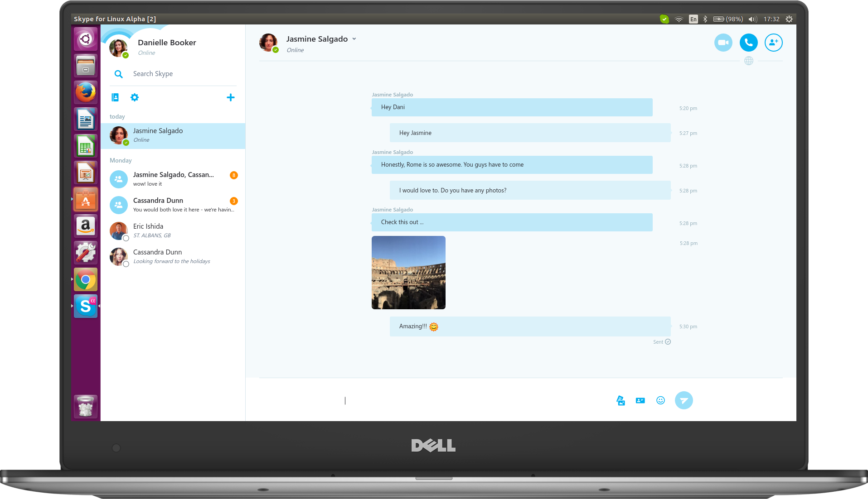
Task: Click Danielle Booker profile avatar
Action: click(118, 48)
